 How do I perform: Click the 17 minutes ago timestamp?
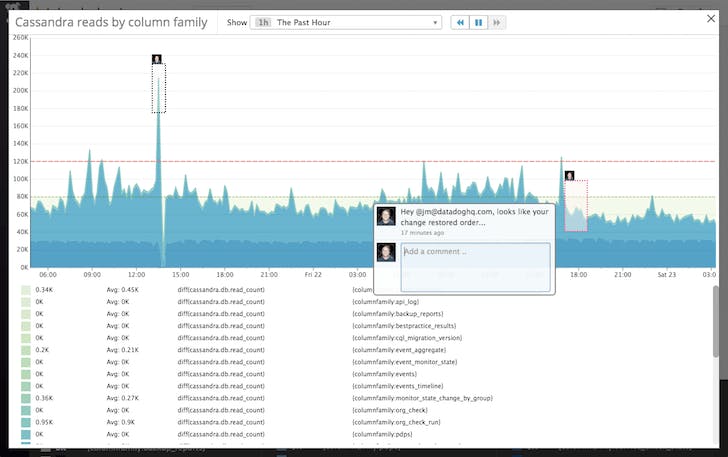coord(424,232)
